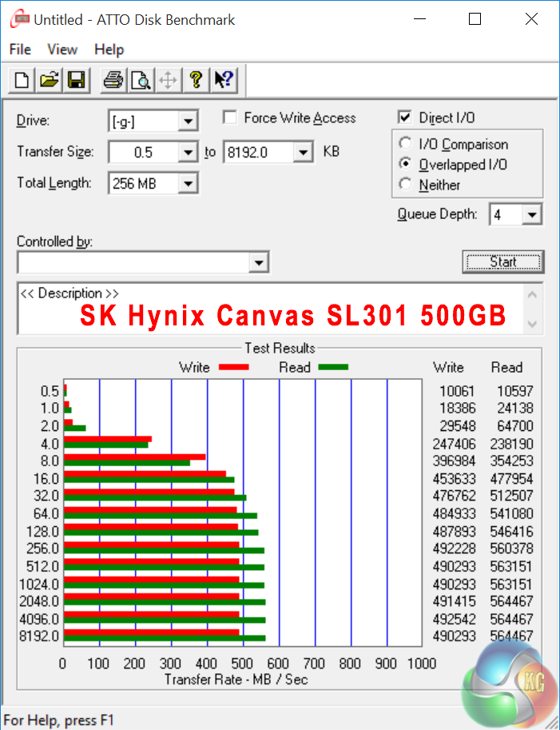Expand the Controlled by dropdown
Screen dimensions: 560x730
coord(259,262)
